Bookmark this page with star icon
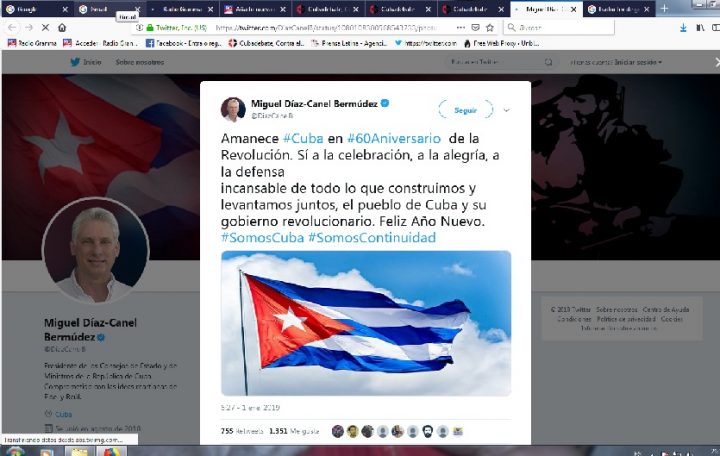 point(490,28)
